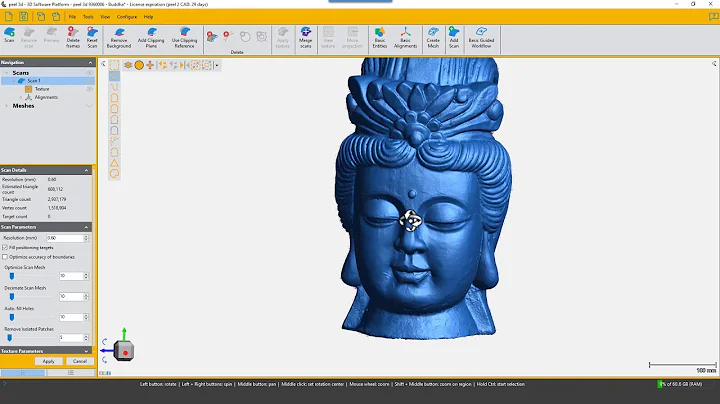Open the Configure menu
Screen dimensions: 720x404
[x=127, y=17]
